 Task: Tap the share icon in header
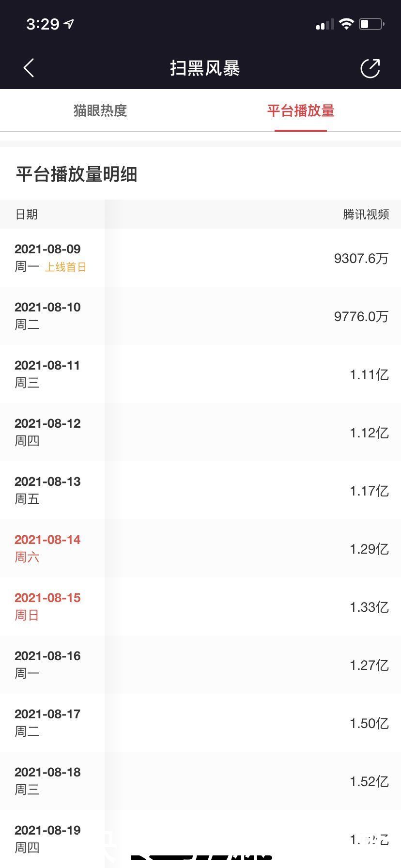point(370,68)
